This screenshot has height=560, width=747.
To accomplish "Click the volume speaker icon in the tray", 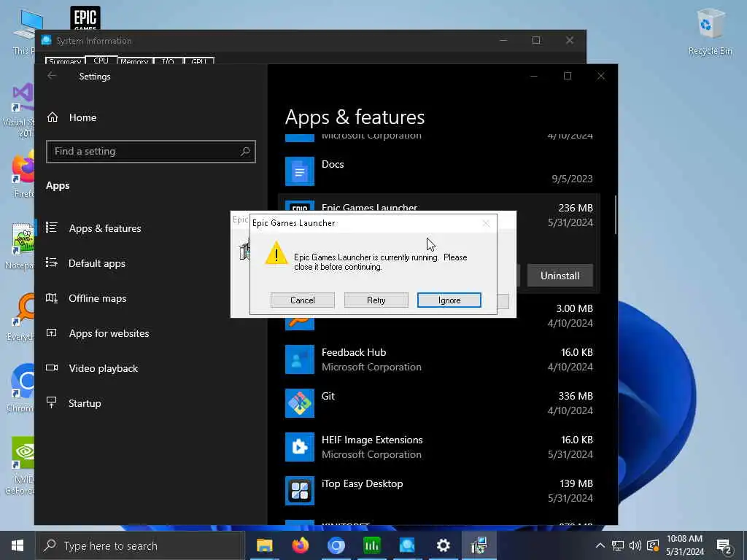I will [x=635, y=545].
